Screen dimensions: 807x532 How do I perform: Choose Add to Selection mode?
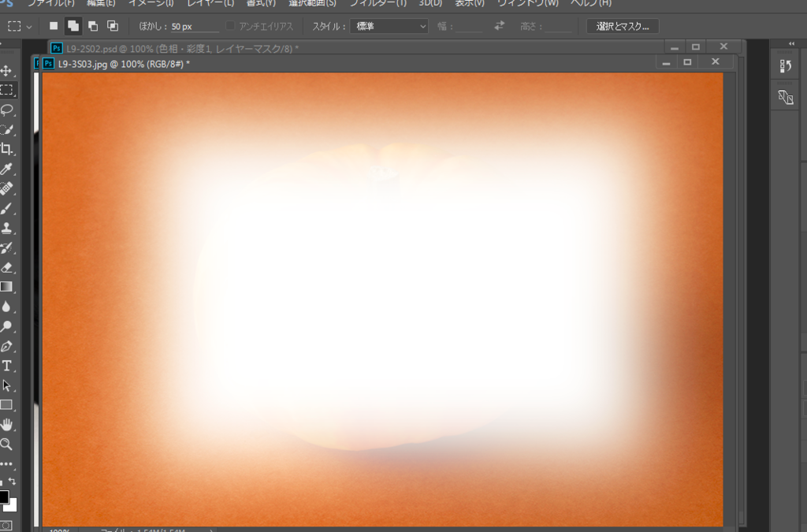pyautogui.click(x=73, y=26)
